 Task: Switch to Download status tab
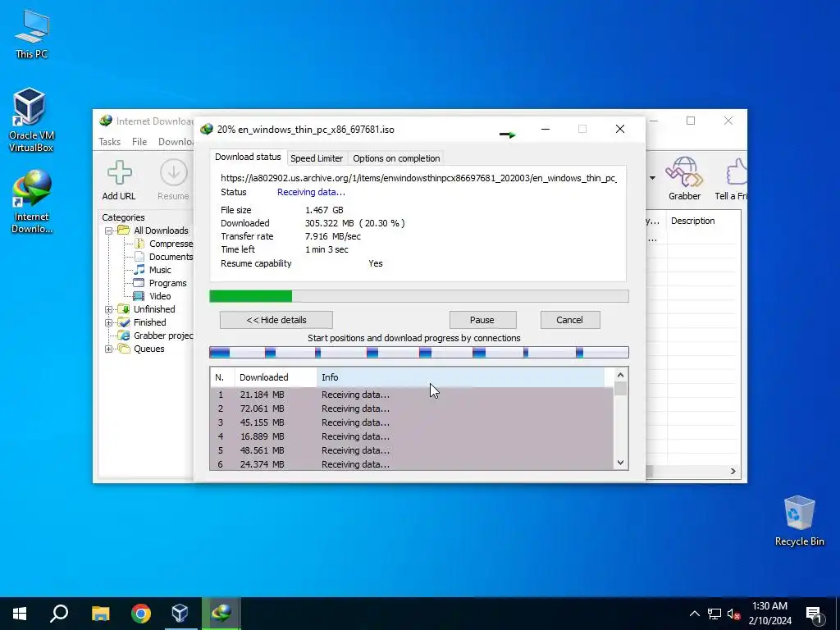click(248, 157)
